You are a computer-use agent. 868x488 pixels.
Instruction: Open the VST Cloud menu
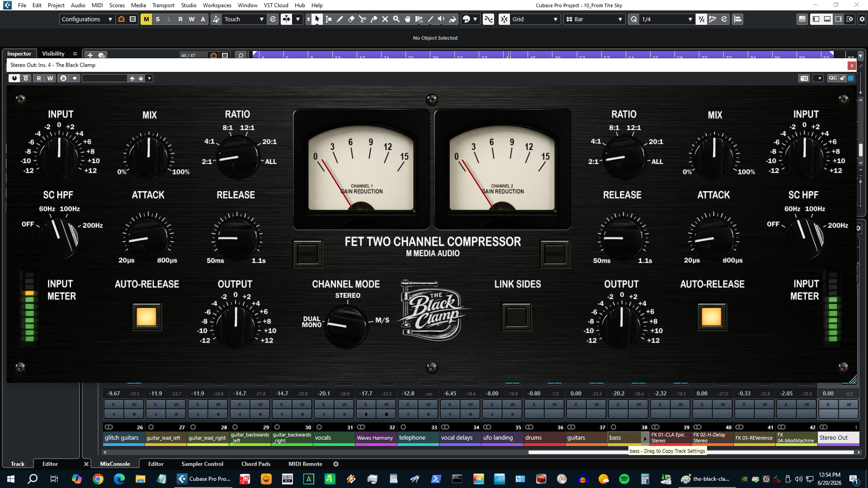click(276, 5)
